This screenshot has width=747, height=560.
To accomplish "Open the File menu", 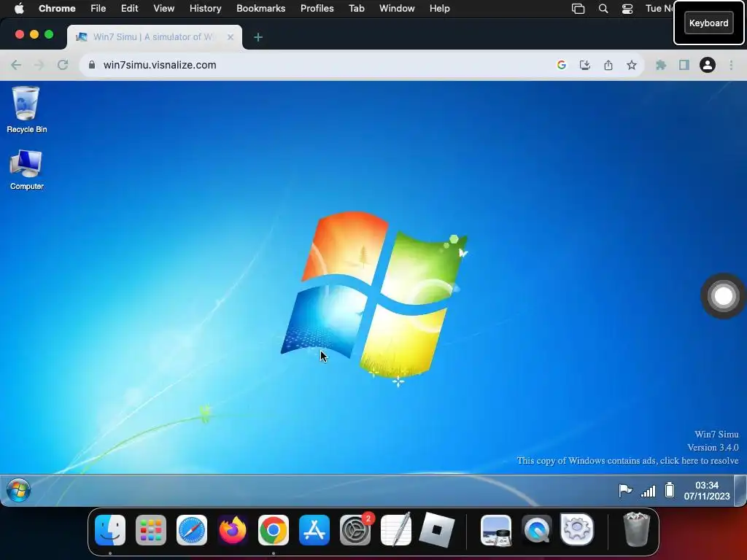I will click(x=98, y=9).
